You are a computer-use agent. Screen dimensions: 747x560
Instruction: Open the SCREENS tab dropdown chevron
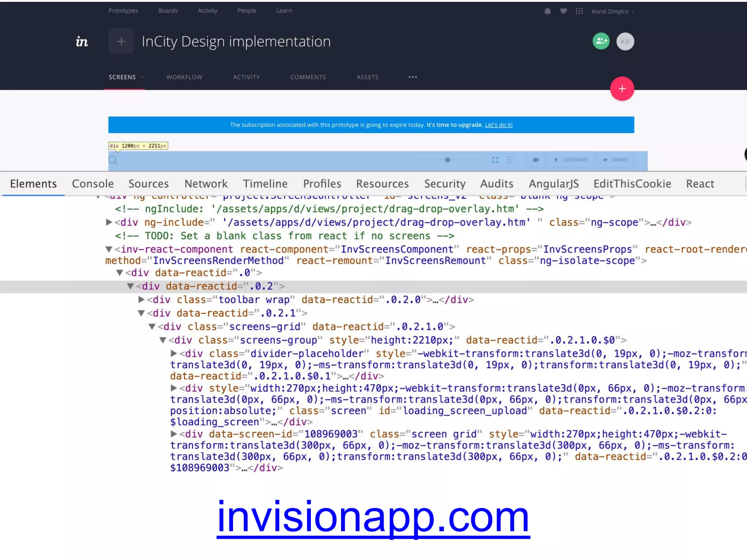click(x=142, y=77)
